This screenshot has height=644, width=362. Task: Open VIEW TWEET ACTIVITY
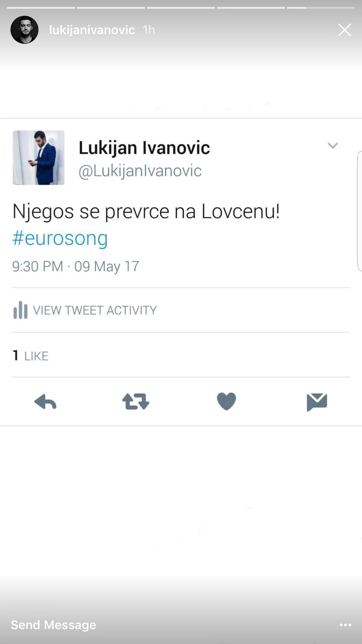pos(95,310)
